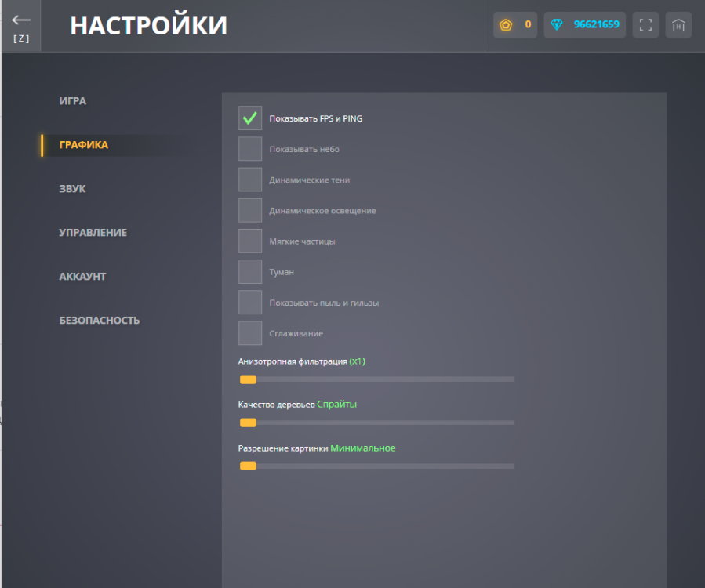Click the Минимальное value label
The width and height of the screenshot is (705, 588).
coord(363,448)
